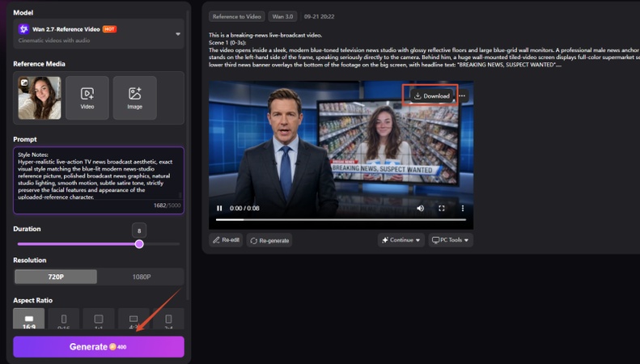Open the three-dot menu beside Download
The width and height of the screenshot is (640, 364).
pyautogui.click(x=462, y=96)
